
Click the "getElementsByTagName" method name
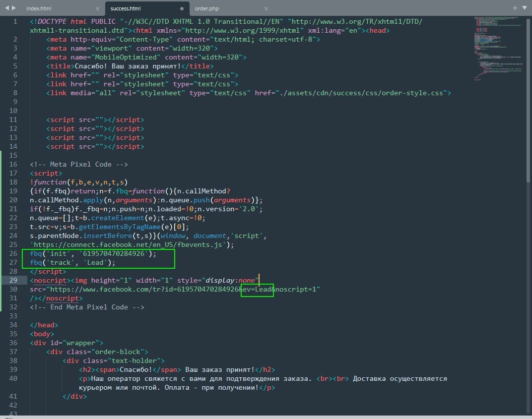[120, 227]
